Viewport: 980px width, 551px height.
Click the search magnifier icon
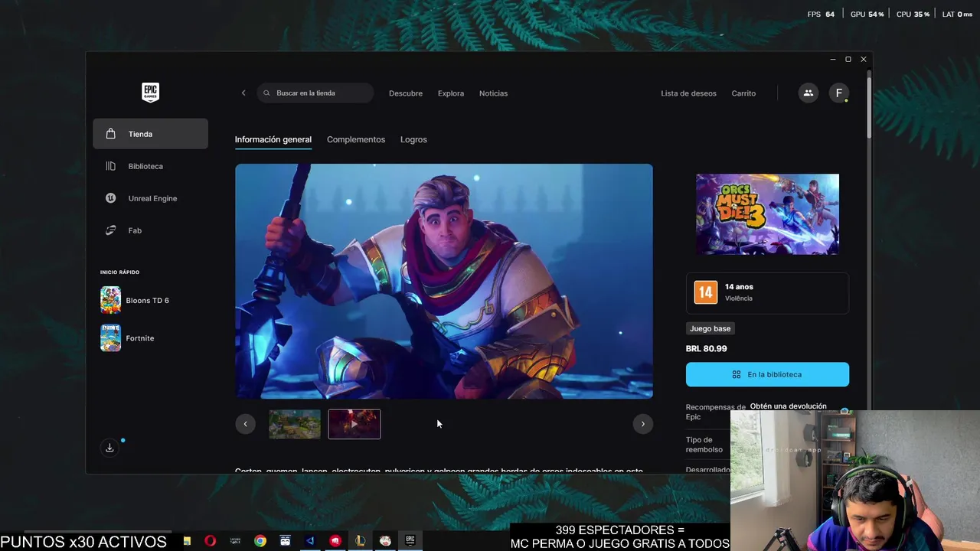(x=266, y=93)
